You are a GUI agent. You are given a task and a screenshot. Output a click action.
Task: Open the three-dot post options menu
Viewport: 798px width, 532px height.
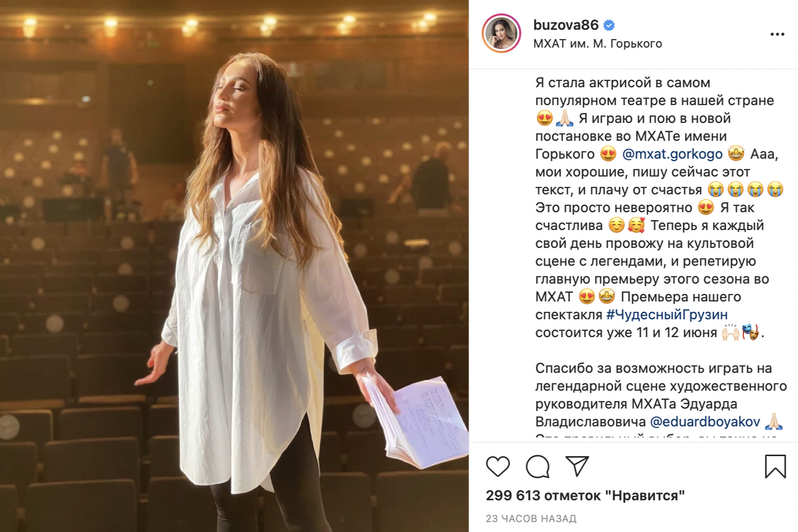[x=777, y=34]
